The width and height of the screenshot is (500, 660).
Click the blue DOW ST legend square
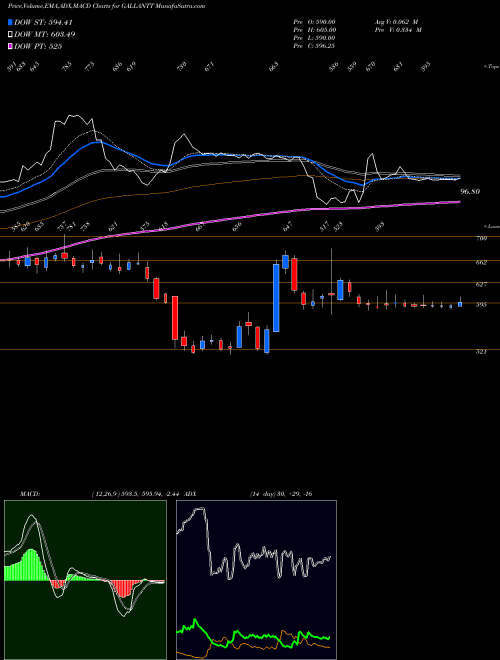pyautogui.click(x=10, y=22)
